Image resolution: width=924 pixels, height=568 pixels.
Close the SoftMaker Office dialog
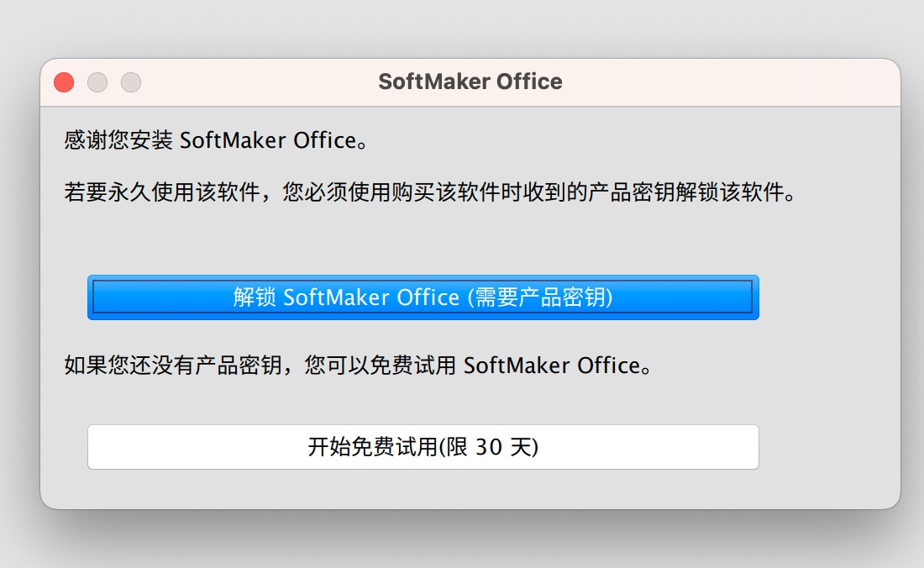(64, 82)
